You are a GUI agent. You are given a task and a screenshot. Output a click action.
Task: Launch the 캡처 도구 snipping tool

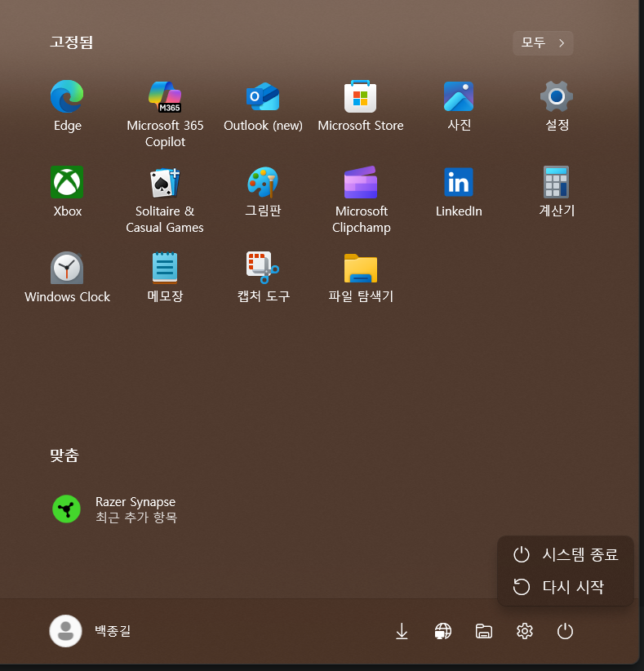point(263,268)
